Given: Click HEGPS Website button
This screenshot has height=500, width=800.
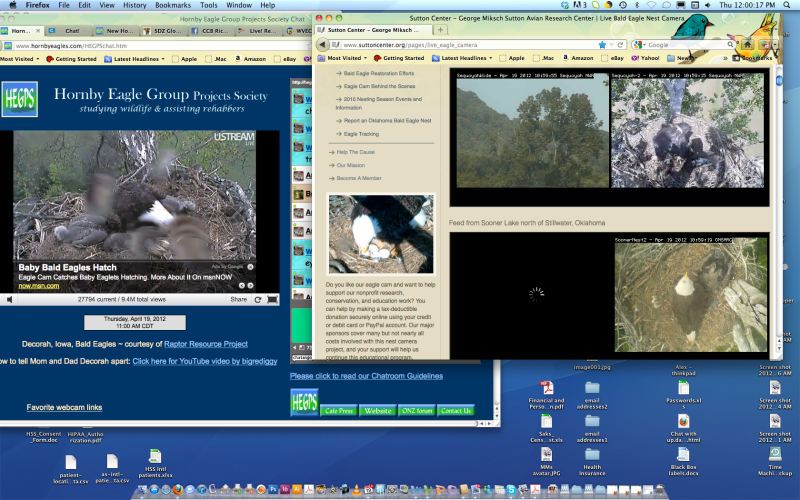Looking at the screenshot, I should pos(378,411).
